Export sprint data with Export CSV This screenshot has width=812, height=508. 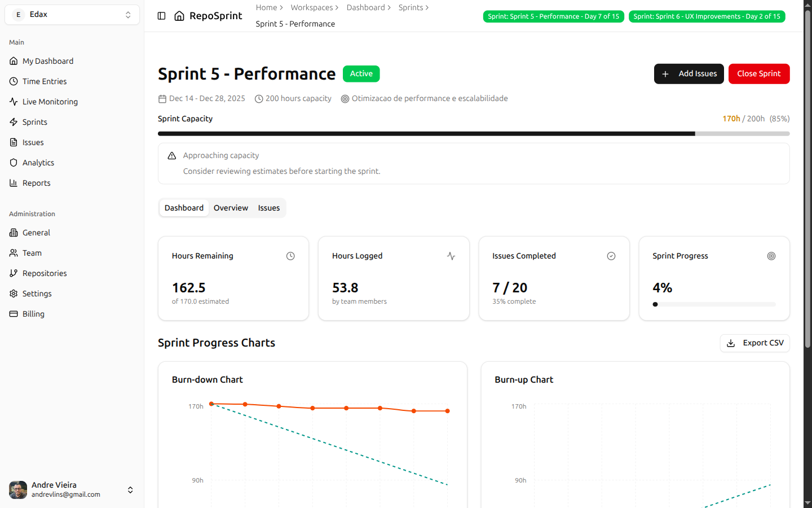click(754, 343)
